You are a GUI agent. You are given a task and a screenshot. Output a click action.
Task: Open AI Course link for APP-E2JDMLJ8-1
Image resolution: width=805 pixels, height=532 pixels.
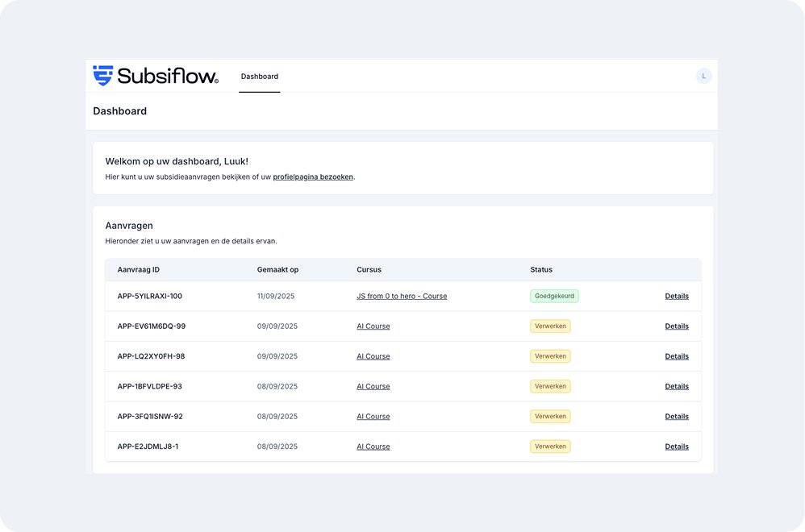click(373, 447)
